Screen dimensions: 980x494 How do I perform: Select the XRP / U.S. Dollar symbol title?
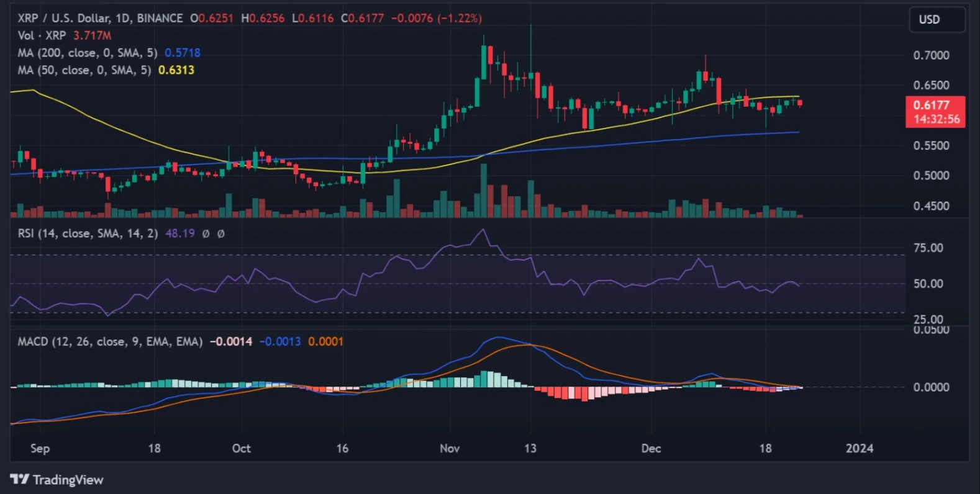tap(100, 18)
